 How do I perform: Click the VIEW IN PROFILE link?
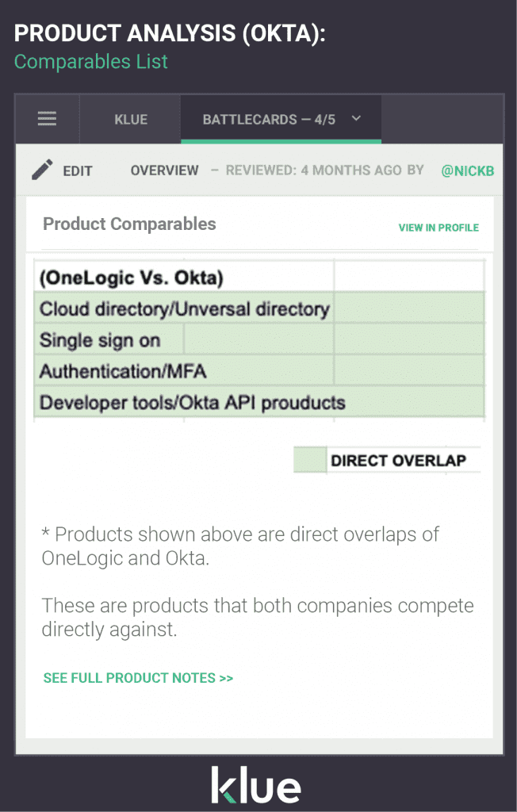tap(438, 228)
